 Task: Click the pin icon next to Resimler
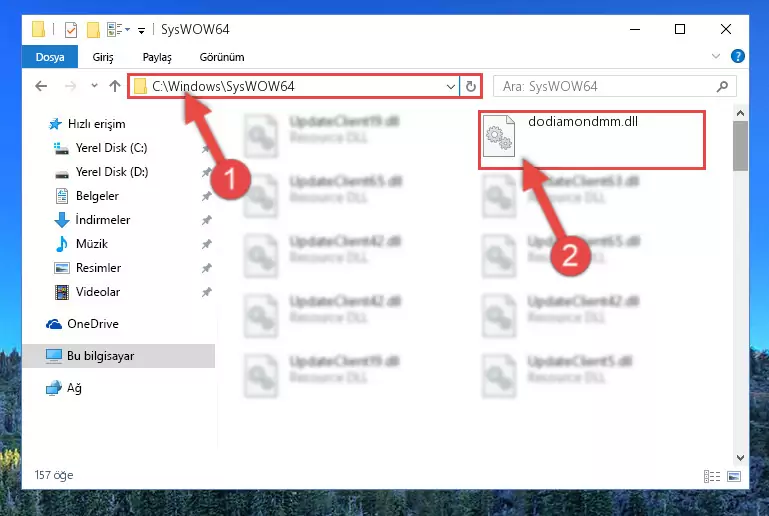[206, 268]
